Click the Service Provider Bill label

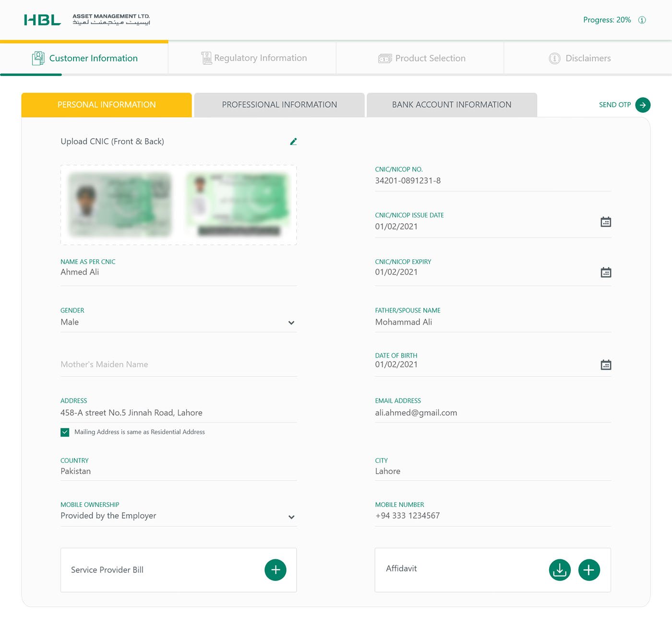[x=107, y=569]
